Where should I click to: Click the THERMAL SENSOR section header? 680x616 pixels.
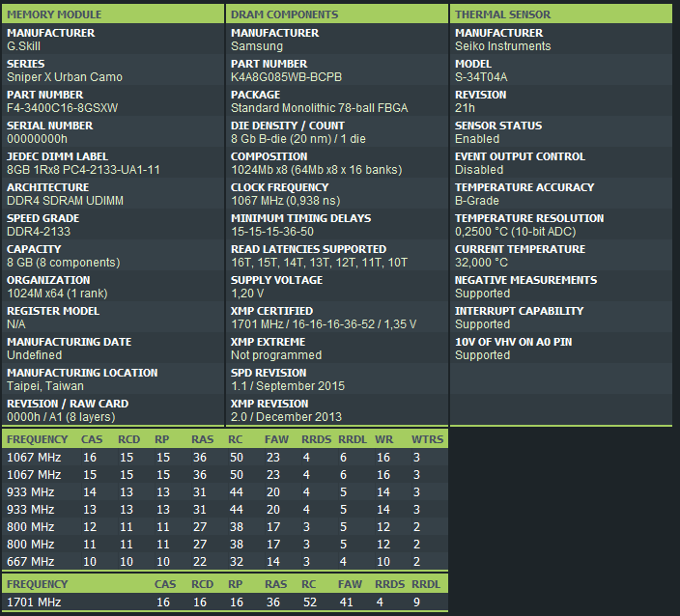point(561,14)
